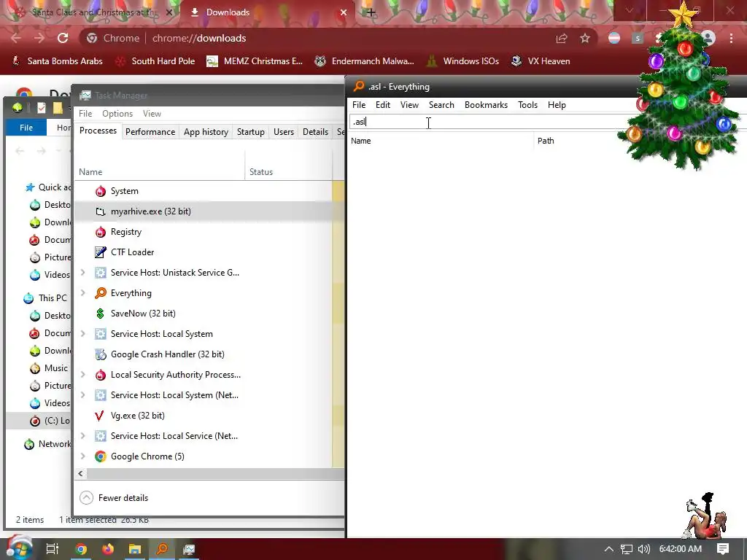Switch to the Performance tab
This screenshot has width=747, height=560.
tap(150, 132)
